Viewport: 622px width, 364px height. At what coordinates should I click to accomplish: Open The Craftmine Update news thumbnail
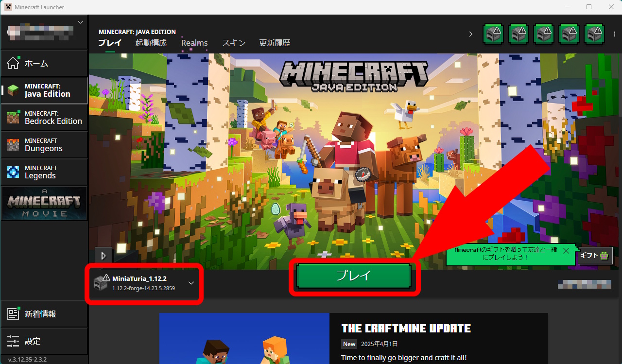[x=244, y=338]
